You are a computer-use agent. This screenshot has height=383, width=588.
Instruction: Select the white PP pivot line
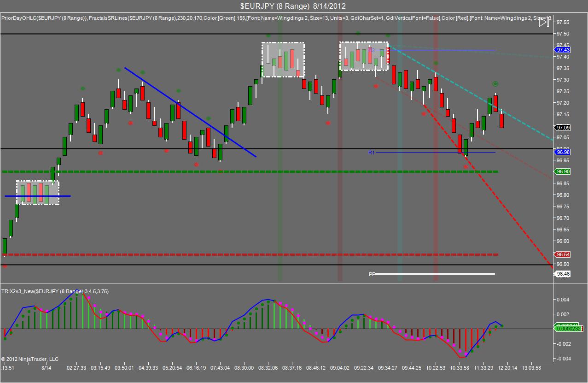click(x=436, y=274)
